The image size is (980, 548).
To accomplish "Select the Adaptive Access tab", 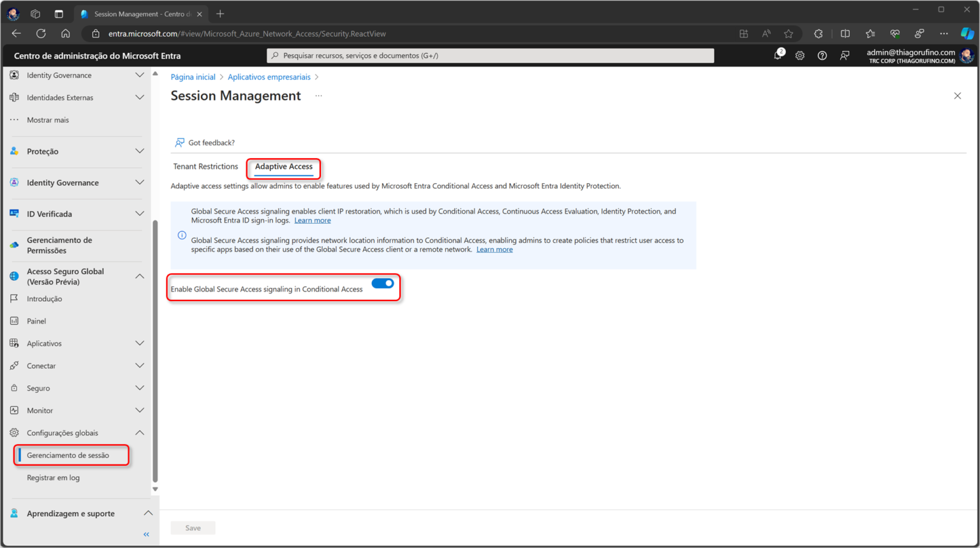I will [x=284, y=167].
